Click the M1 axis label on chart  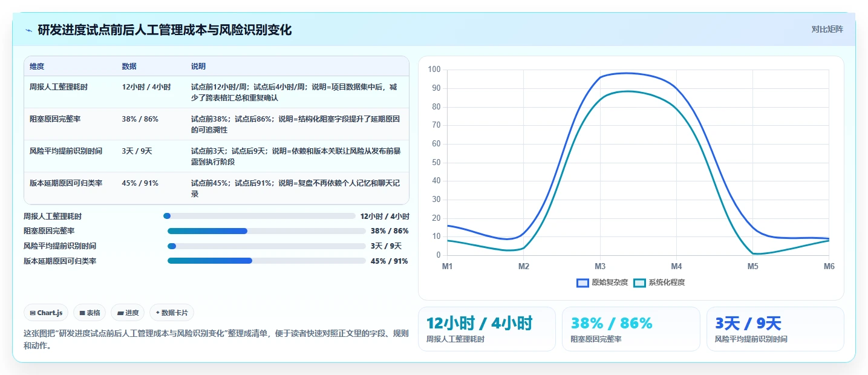coord(447,266)
